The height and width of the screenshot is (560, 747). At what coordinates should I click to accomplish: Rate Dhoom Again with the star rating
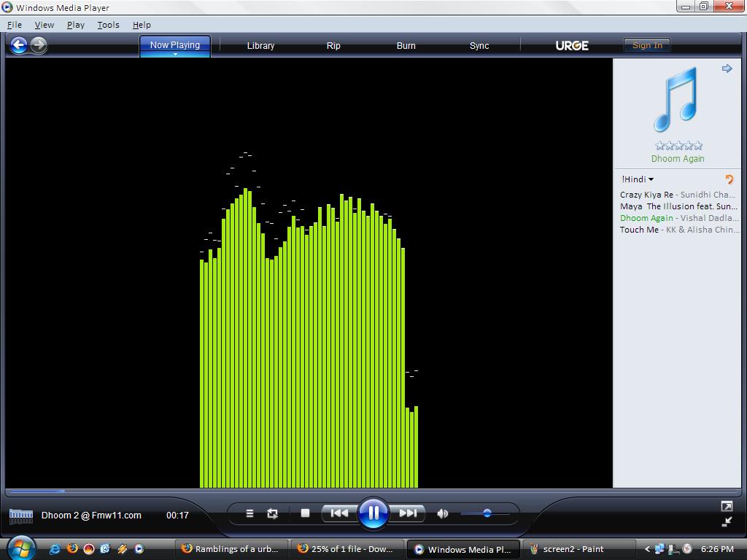678,146
